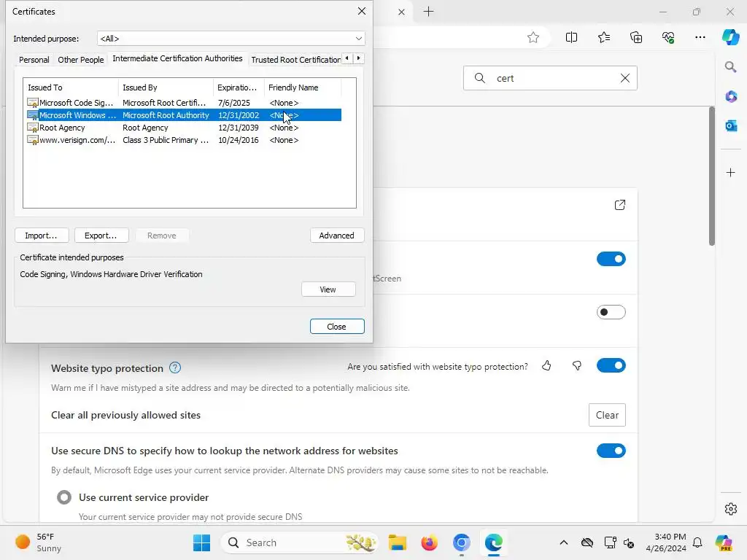Screen dimensions: 747x560
Task: Open Microsoft Edge from taskbar
Action: (494, 542)
